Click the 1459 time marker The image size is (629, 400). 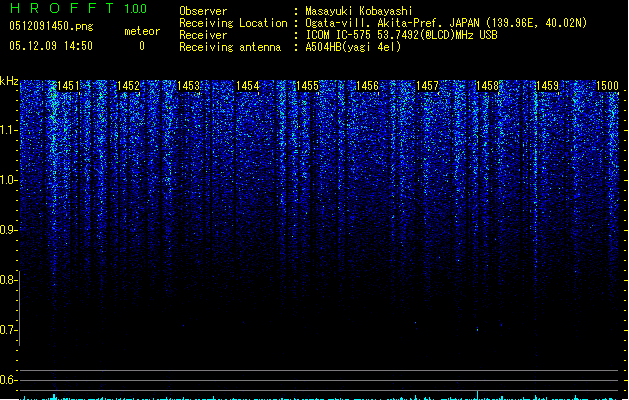tap(547, 86)
